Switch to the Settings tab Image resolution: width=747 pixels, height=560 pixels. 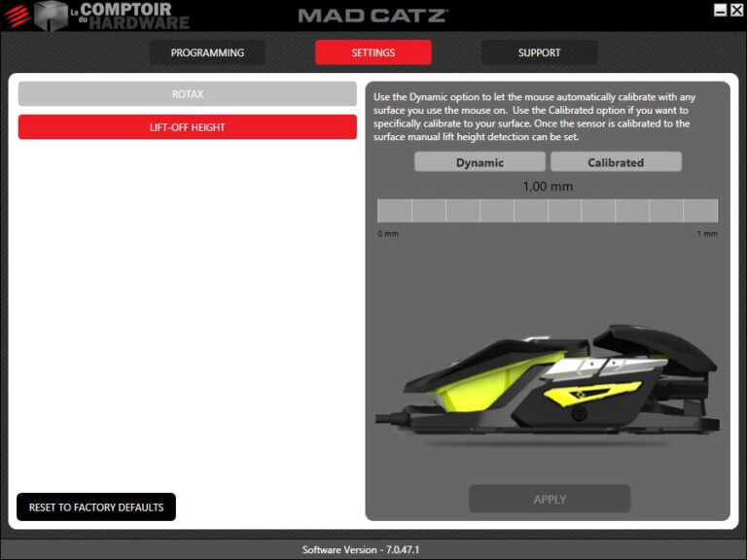(373, 52)
